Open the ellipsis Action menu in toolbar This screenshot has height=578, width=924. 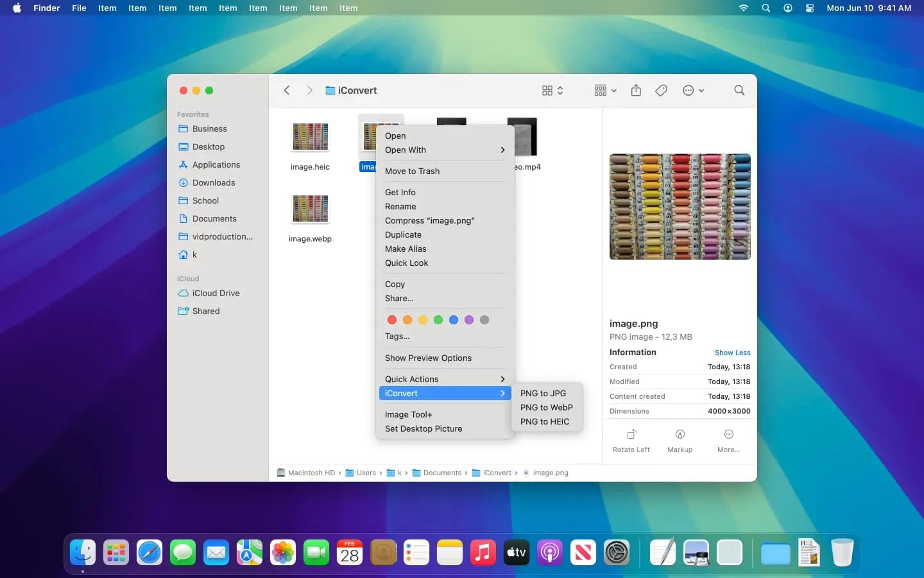[x=693, y=91]
